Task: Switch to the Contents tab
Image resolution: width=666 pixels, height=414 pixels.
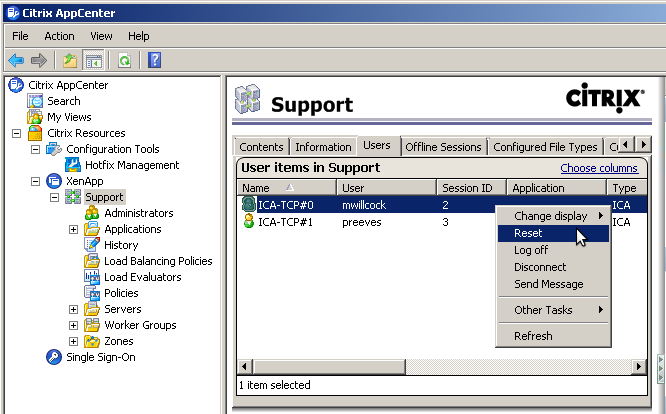Action: [x=261, y=147]
